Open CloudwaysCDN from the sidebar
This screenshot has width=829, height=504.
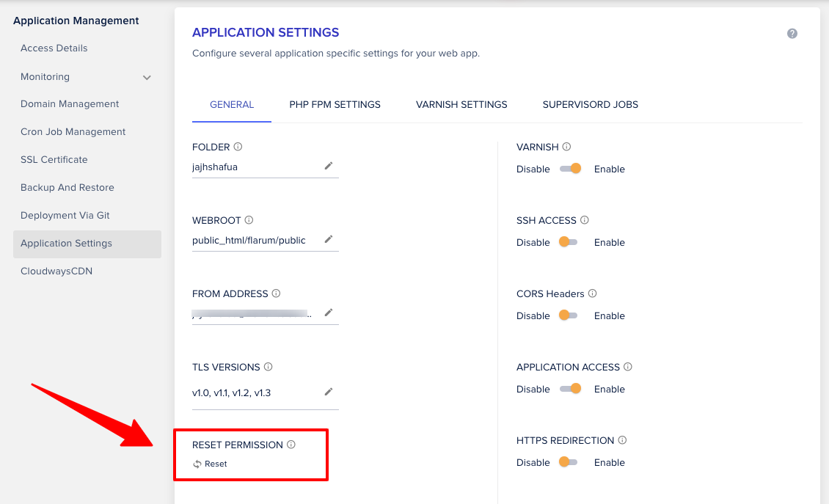[56, 271]
